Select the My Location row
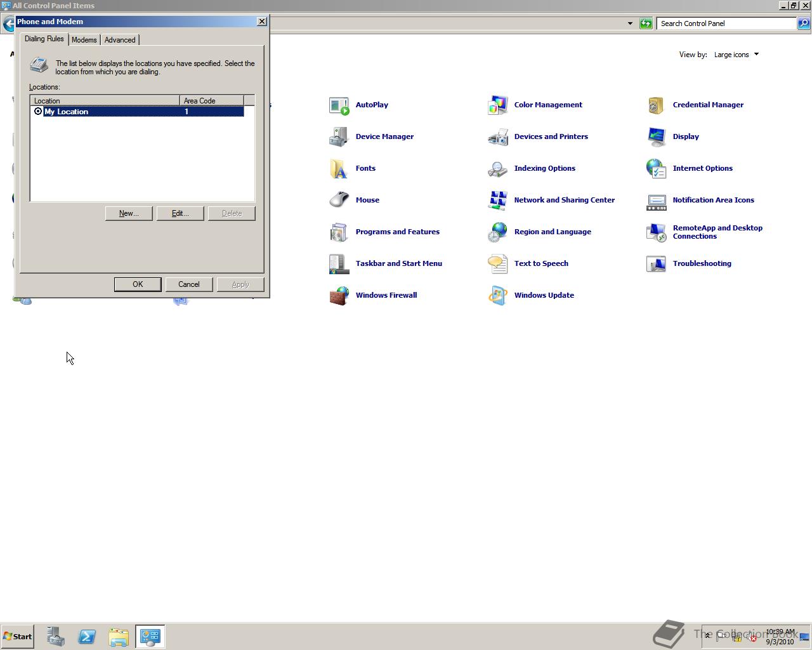 137,112
